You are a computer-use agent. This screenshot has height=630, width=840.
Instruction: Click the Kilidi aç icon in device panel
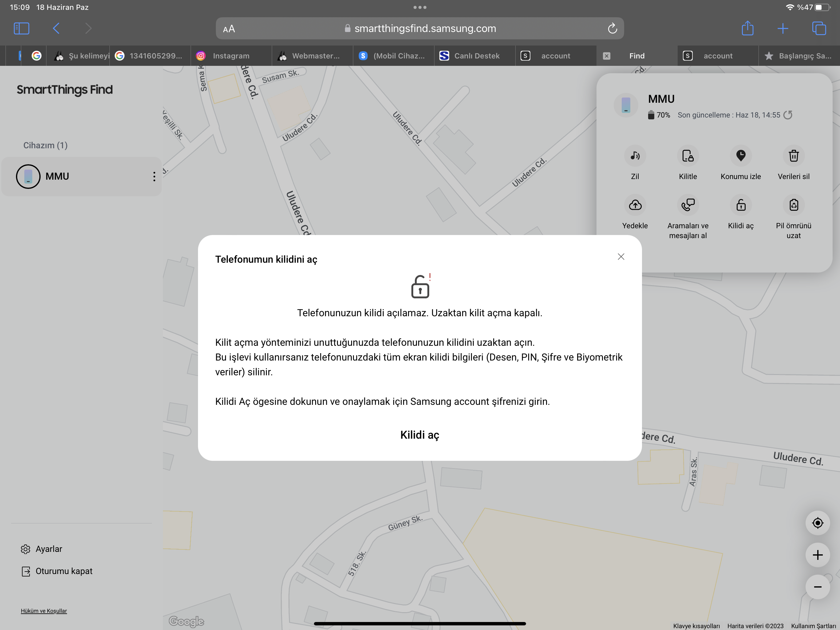click(x=740, y=205)
